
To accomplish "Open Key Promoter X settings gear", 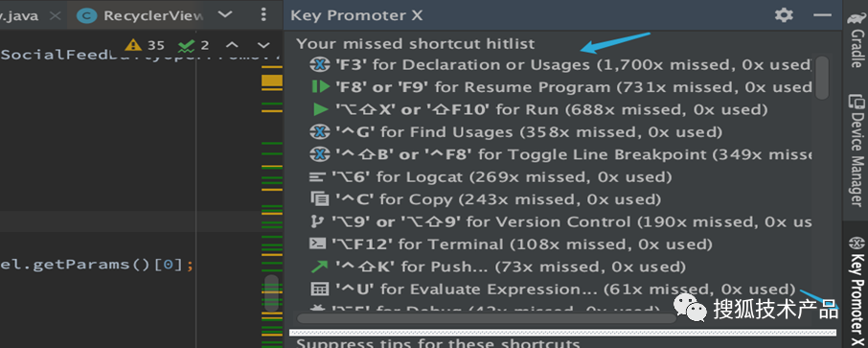I will coord(784,15).
